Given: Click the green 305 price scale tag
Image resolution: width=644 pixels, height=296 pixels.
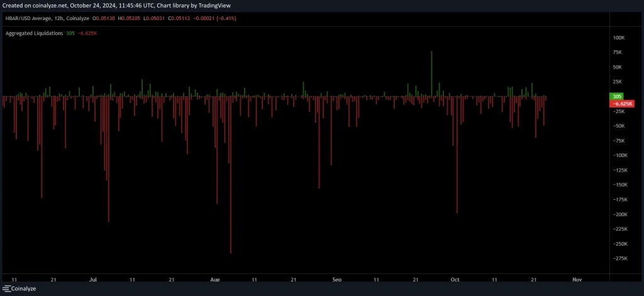Looking at the screenshot, I should 617,97.
